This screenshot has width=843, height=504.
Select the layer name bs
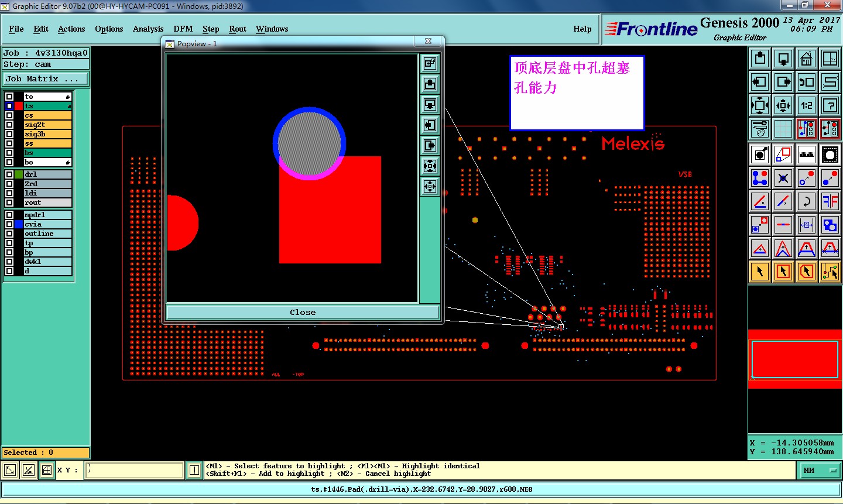[48, 153]
